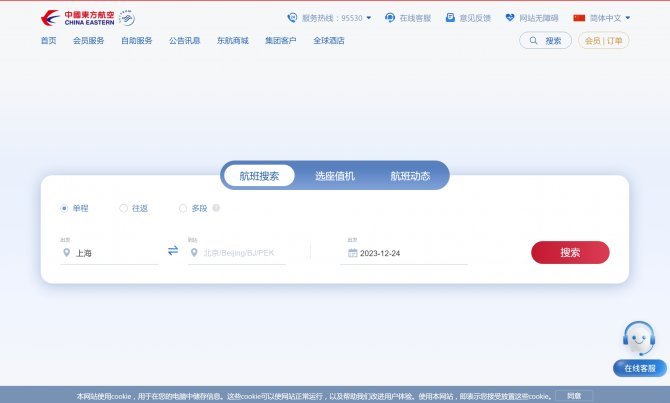Click the China Eastern logo
The width and height of the screenshot is (670, 403).
point(78,18)
